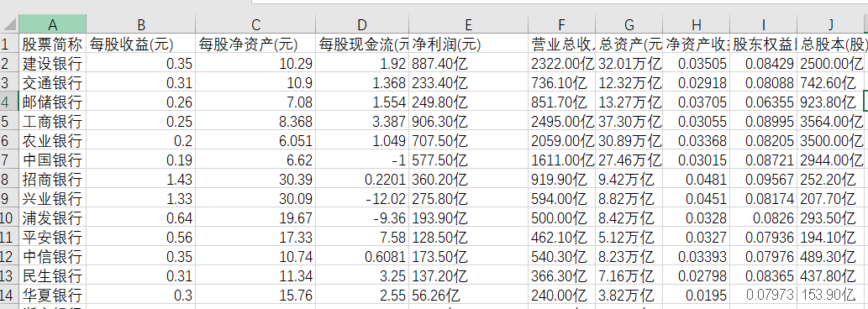Click the cell with value 0.0481
This screenshot has width=868, height=309.
point(697,179)
